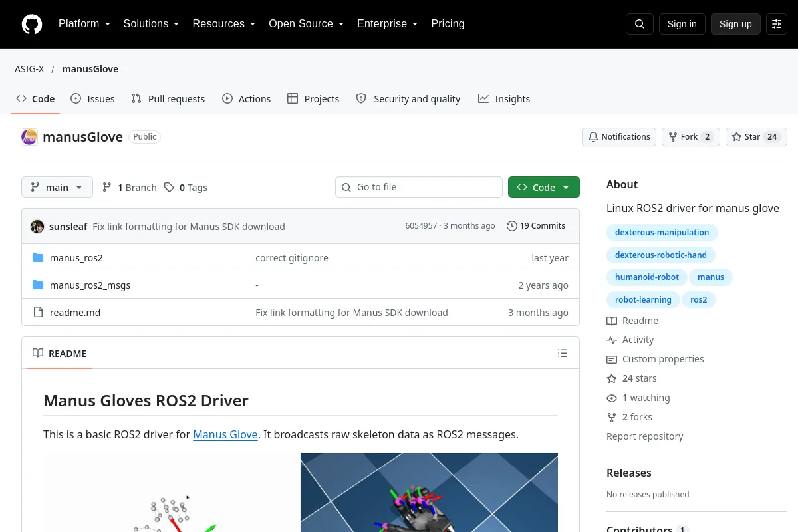Click the fork icon beside 2 forks
Screen dimensions: 798x532
(x=612, y=417)
